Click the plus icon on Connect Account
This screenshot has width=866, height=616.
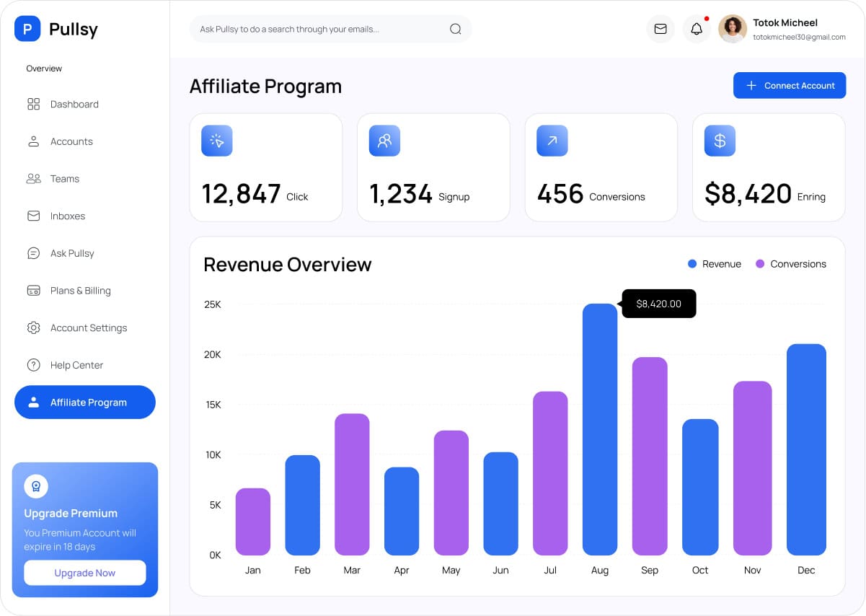(x=751, y=85)
